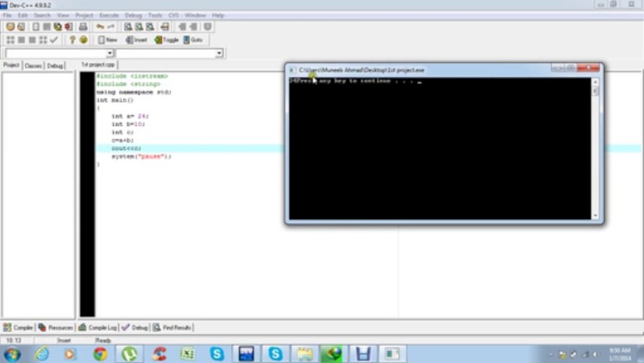Click the Open Project or File icon
644x363 pixels.
pyautogui.click(x=21, y=27)
